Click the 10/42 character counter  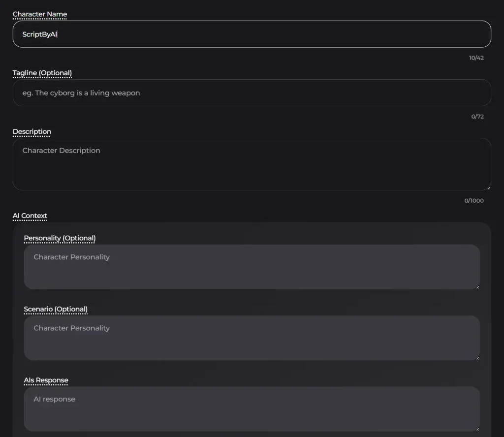point(476,58)
